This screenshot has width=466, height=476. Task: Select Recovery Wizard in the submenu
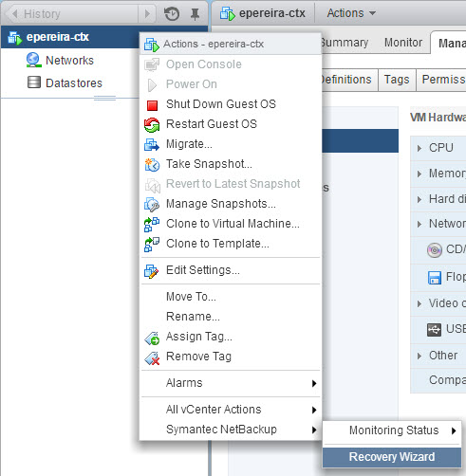click(392, 457)
